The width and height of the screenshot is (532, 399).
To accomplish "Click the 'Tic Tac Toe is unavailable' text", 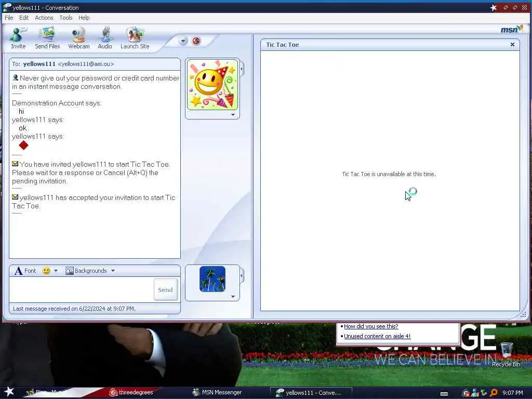I will [389, 174].
